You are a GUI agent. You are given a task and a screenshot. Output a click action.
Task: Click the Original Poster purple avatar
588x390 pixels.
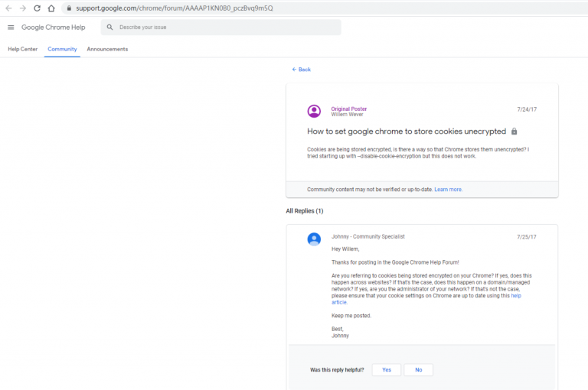[314, 112]
